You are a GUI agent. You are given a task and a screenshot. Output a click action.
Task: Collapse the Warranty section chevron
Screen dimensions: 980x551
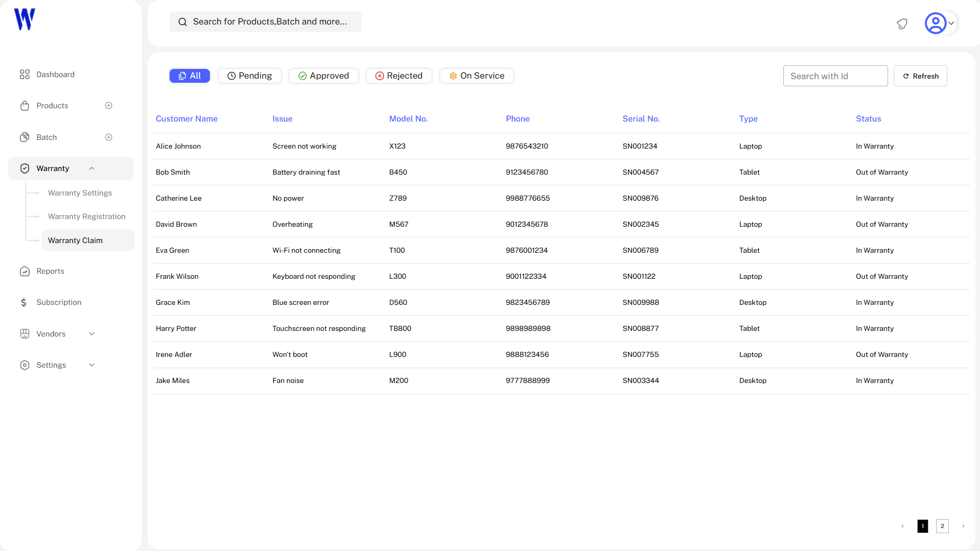tap(91, 168)
